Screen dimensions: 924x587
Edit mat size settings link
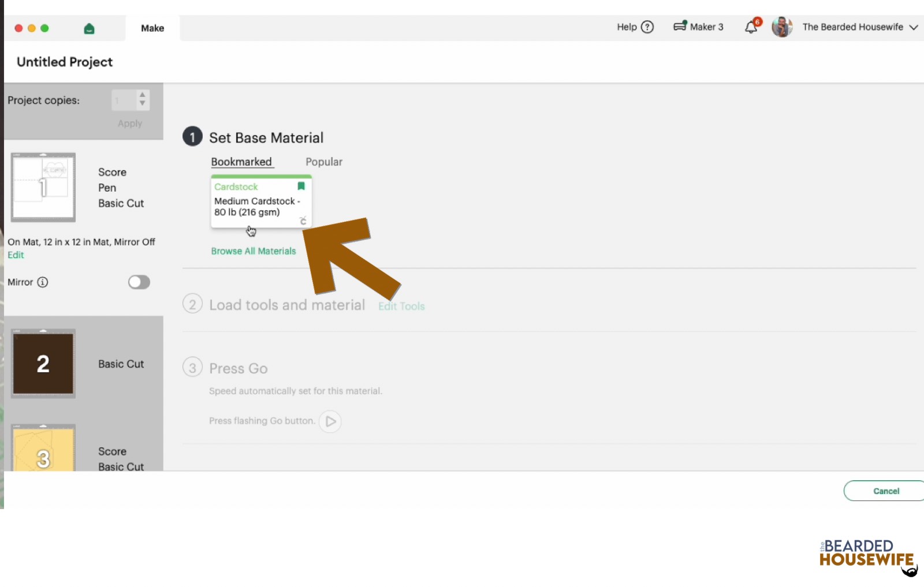(16, 255)
